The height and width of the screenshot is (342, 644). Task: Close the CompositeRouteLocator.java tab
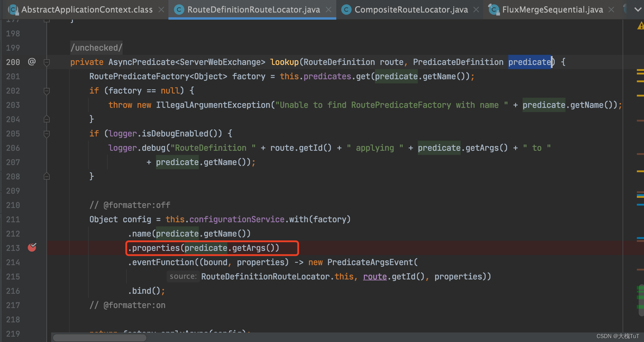476,10
